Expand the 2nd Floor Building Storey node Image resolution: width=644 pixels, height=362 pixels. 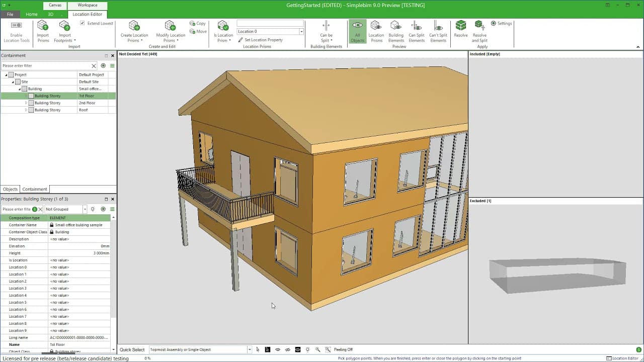26,103
